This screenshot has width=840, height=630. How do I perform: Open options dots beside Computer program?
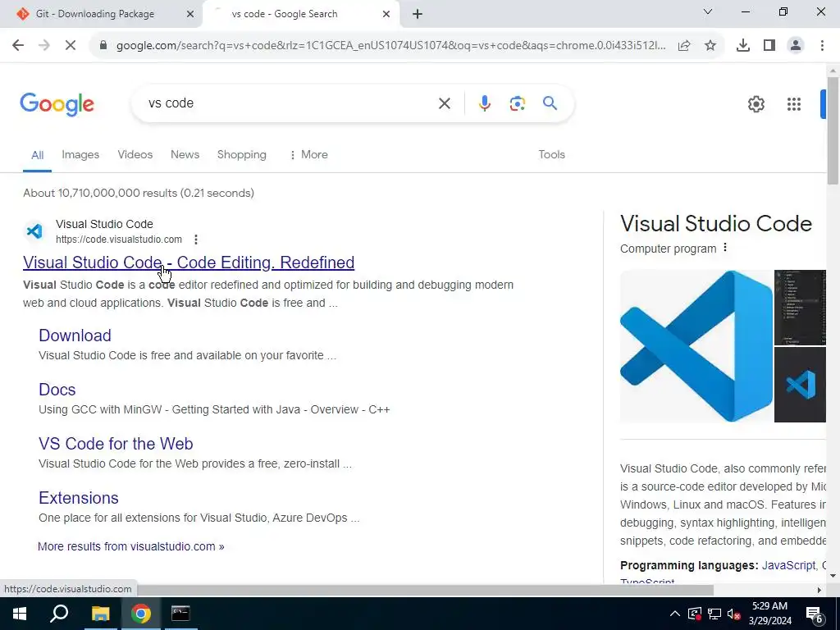coord(725,248)
